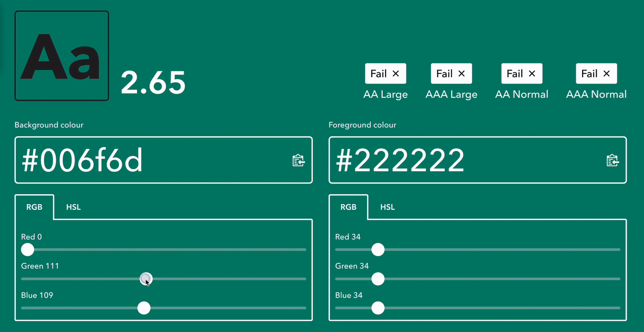644x332 pixels.
Task: Click the Aa contrast preview box
Action: [x=61, y=55]
